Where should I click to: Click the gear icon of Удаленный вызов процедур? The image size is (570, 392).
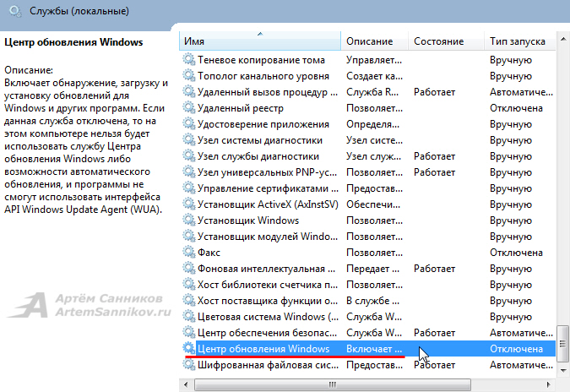[x=188, y=91]
